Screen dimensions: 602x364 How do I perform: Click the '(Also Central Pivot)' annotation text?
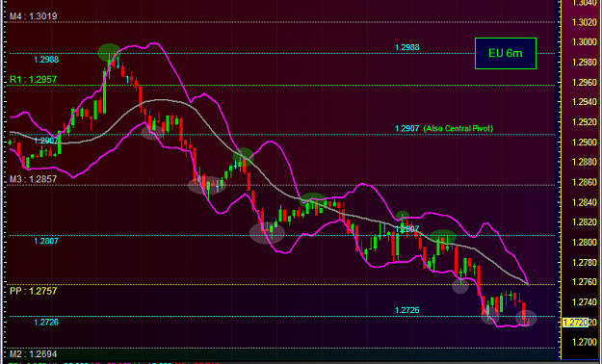458,129
